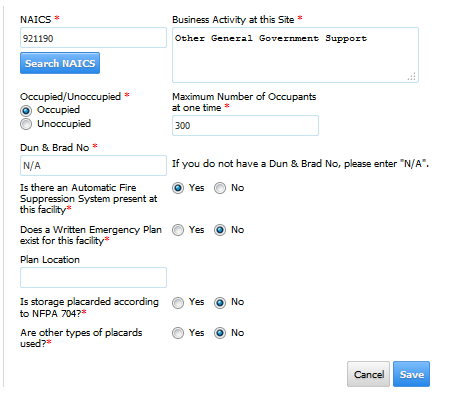Click the Plan Location text field
473x394 pixels.
(93, 277)
